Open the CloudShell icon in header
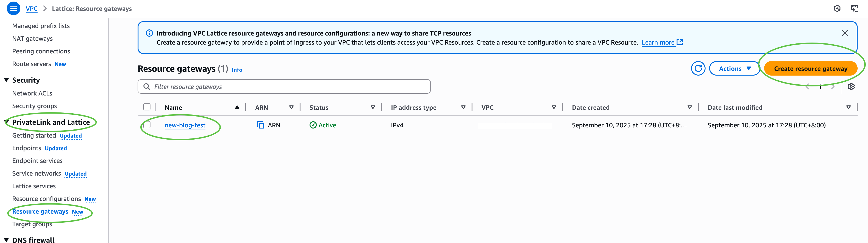 tap(854, 8)
